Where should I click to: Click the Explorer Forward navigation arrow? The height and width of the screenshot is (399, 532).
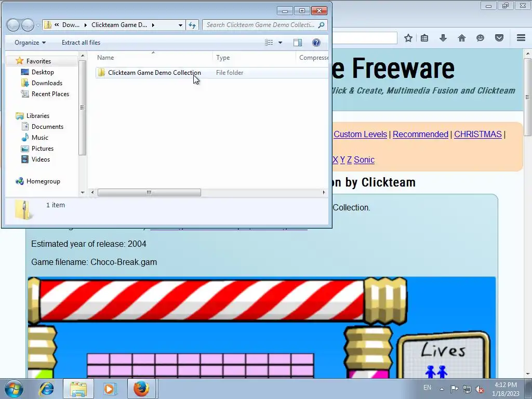point(28,25)
